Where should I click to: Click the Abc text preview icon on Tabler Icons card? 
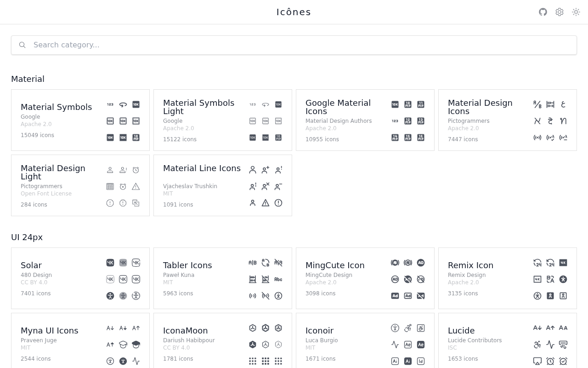[x=278, y=279]
